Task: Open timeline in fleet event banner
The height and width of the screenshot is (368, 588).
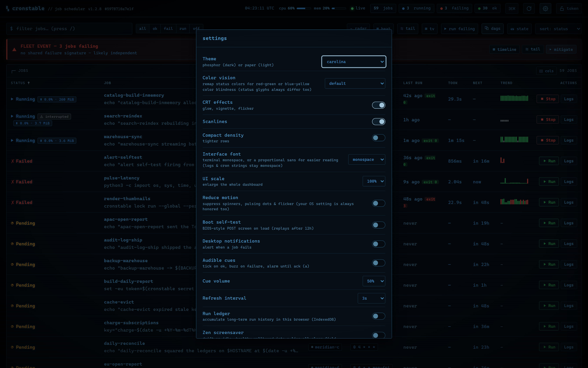Action: tap(504, 49)
